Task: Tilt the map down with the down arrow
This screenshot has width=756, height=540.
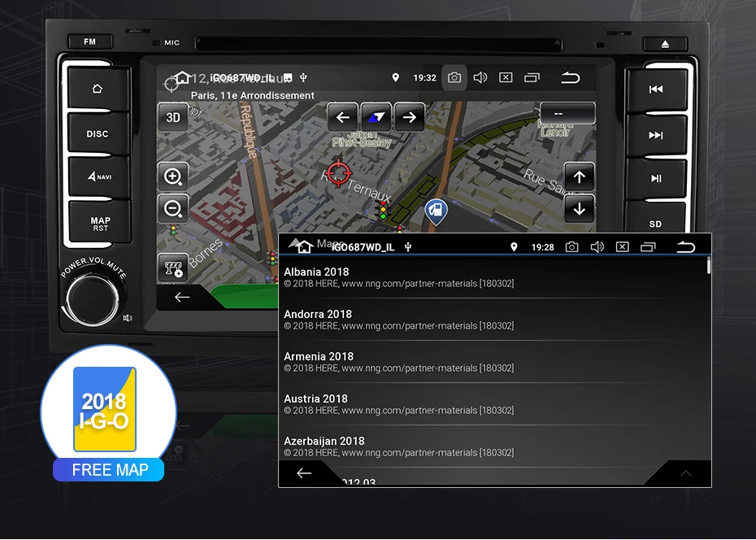Action: coord(579,209)
